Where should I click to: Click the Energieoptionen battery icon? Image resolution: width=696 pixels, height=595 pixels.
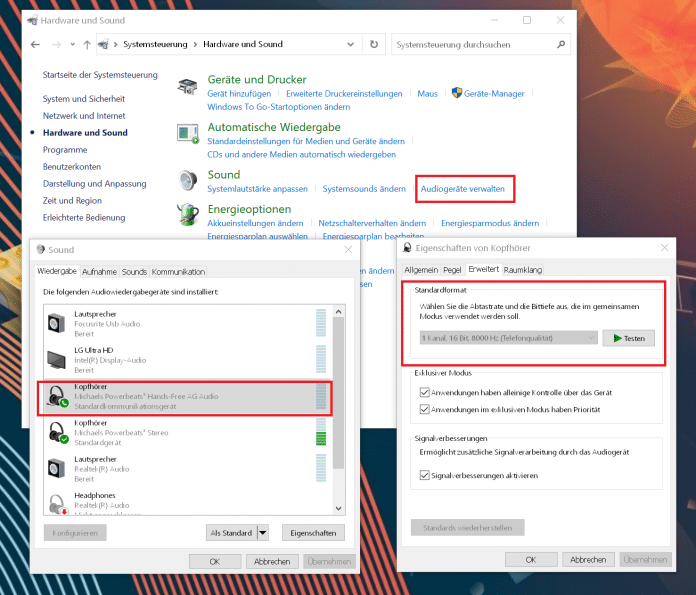[x=188, y=214]
